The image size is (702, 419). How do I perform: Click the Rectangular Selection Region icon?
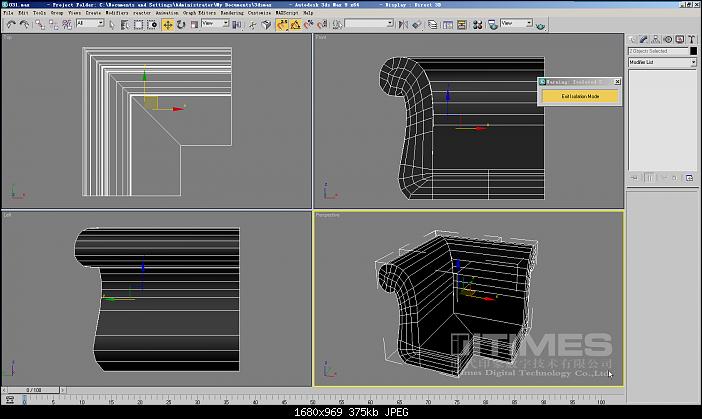pyautogui.click(x=138, y=25)
